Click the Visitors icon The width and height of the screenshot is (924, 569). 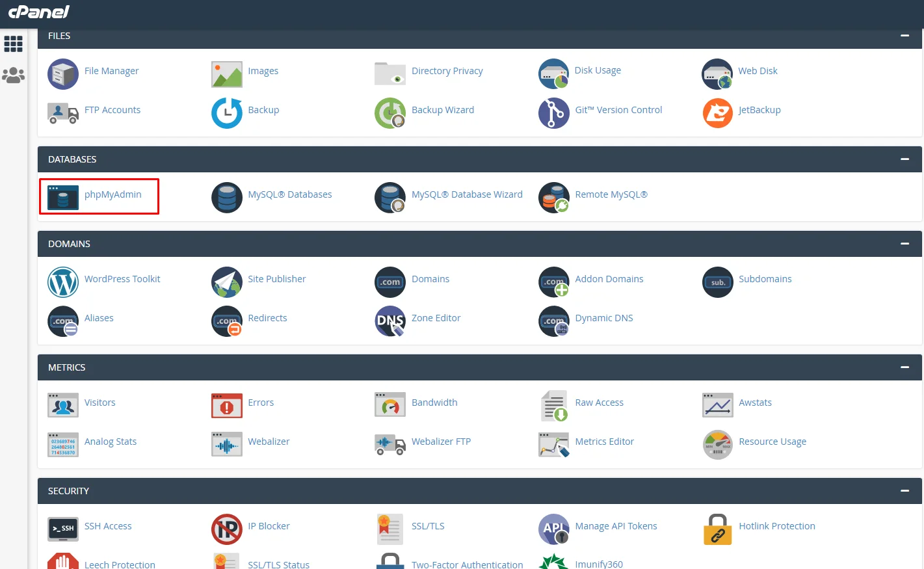pos(63,405)
